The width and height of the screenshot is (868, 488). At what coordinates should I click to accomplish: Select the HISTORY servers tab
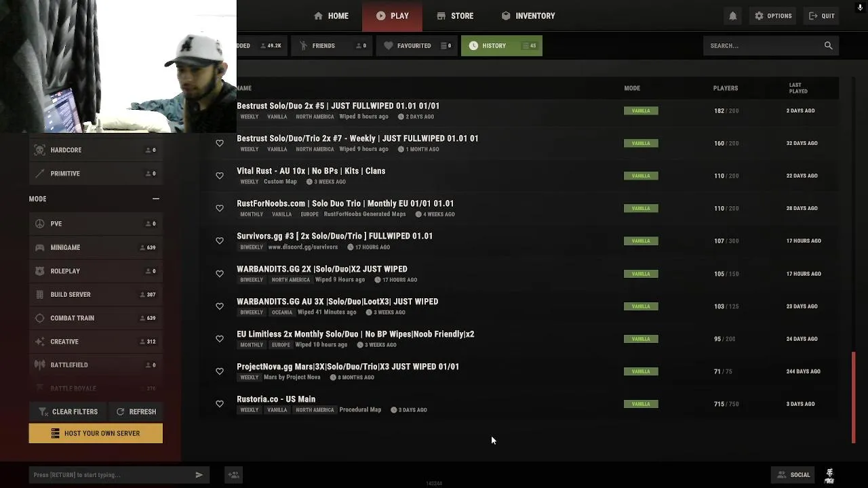click(x=502, y=45)
